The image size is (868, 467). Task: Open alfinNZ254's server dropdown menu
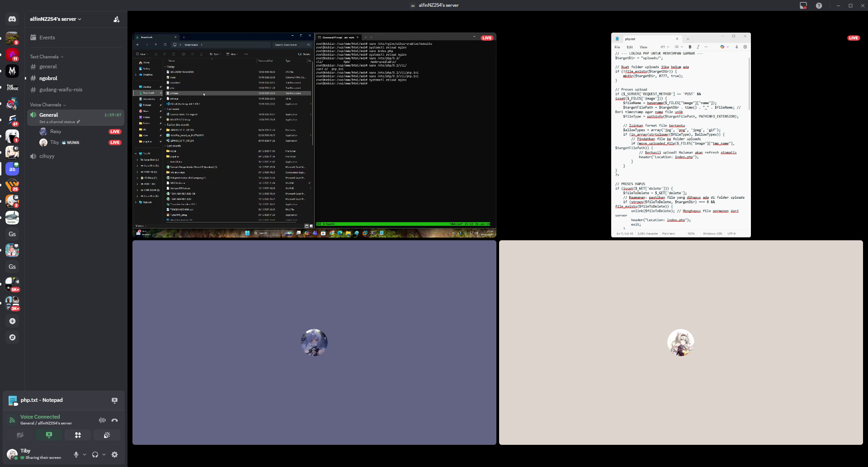tap(56, 19)
